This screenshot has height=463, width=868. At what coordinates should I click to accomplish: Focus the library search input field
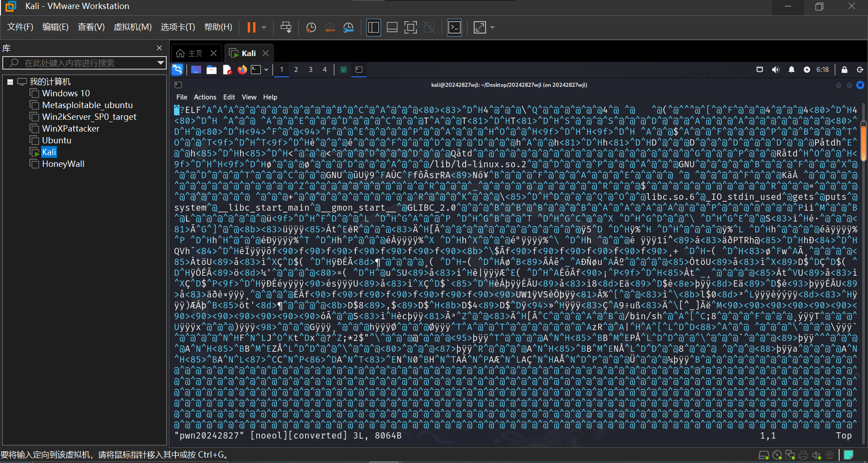coord(84,63)
